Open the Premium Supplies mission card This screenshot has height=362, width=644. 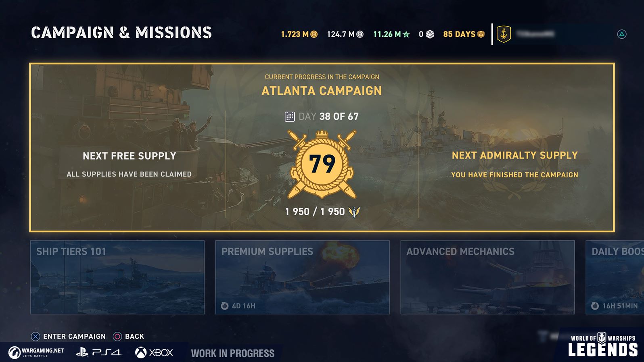pos(302,277)
